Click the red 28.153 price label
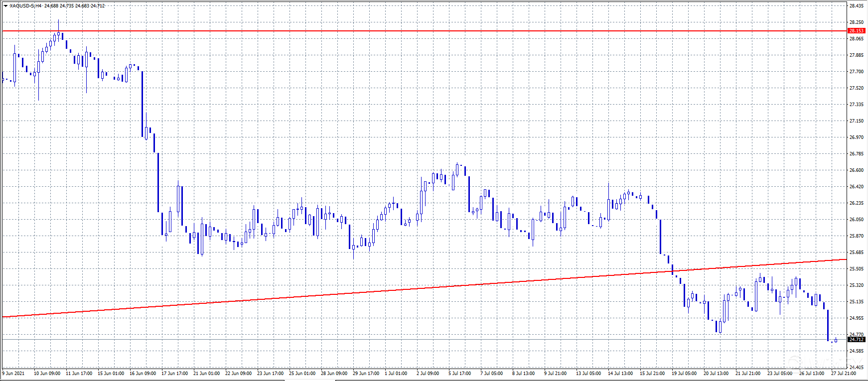Image resolution: width=868 pixels, height=381 pixels. tap(856, 31)
